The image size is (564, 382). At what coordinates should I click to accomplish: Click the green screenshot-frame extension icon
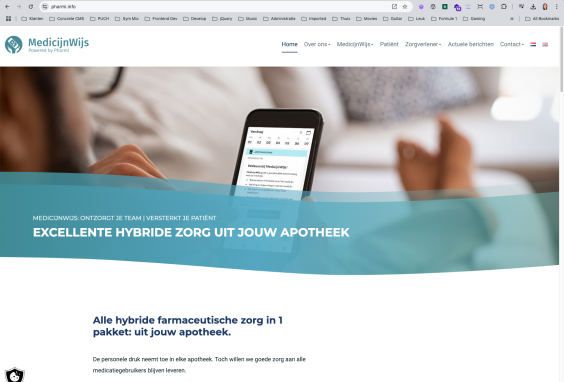click(x=480, y=6)
